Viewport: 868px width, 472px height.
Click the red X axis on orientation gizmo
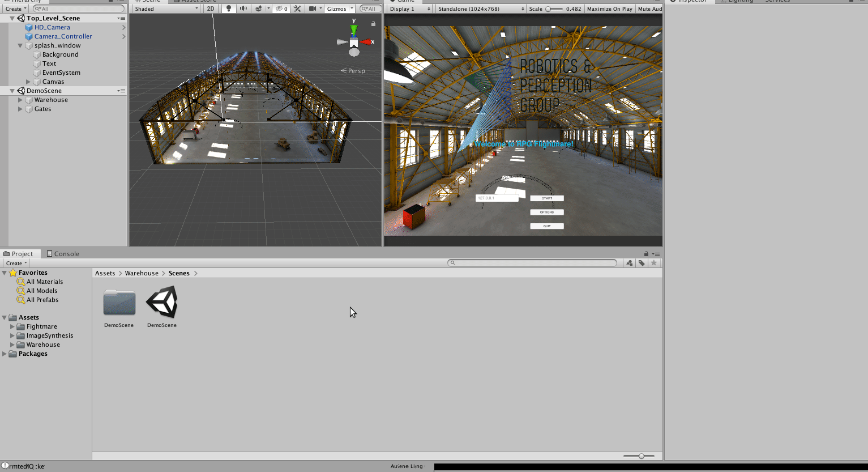point(368,42)
